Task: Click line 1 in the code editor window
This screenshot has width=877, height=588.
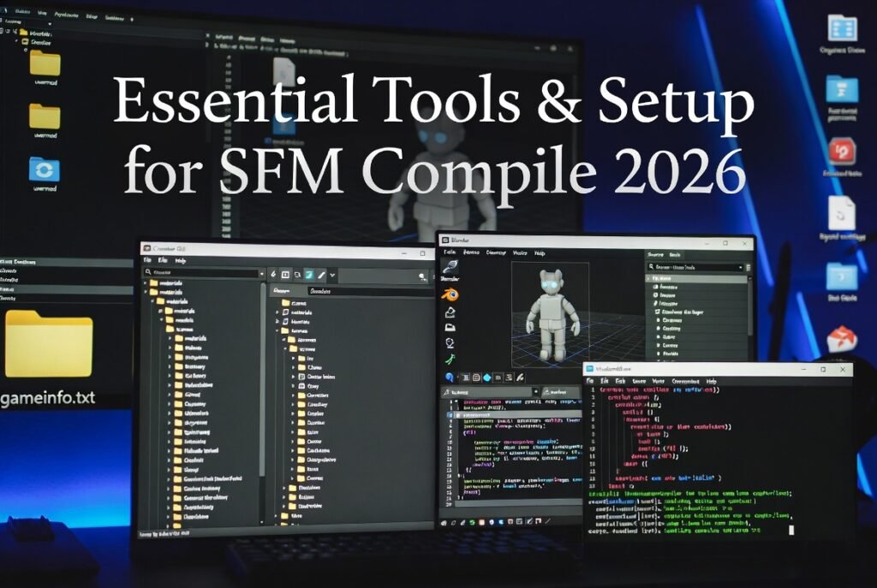Action: coord(660,389)
